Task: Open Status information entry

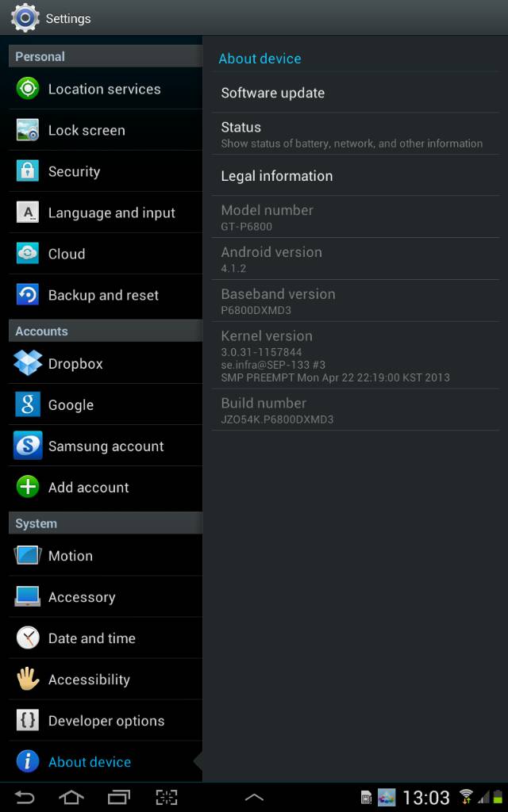Action: click(356, 134)
